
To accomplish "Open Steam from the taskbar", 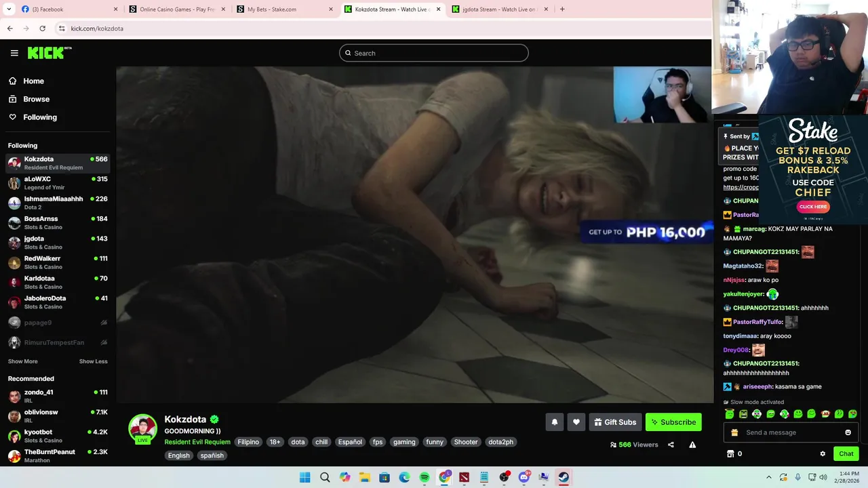I will pyautogui.click(x=564, y=477).
